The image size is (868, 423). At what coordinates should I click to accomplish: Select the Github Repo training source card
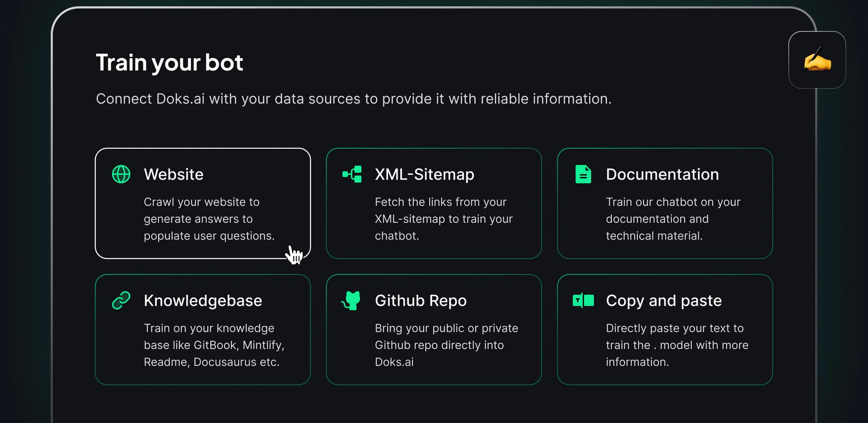tap(434, 329)
